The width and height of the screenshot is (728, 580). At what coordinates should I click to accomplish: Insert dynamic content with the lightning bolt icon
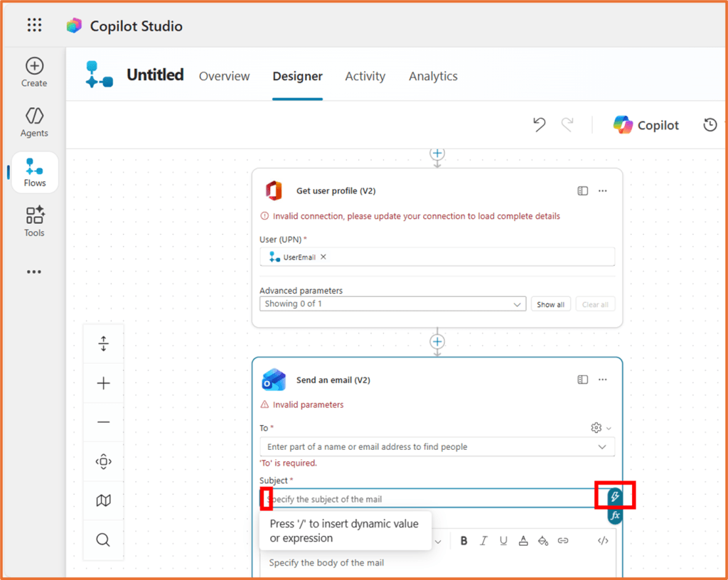coord(614,495)
